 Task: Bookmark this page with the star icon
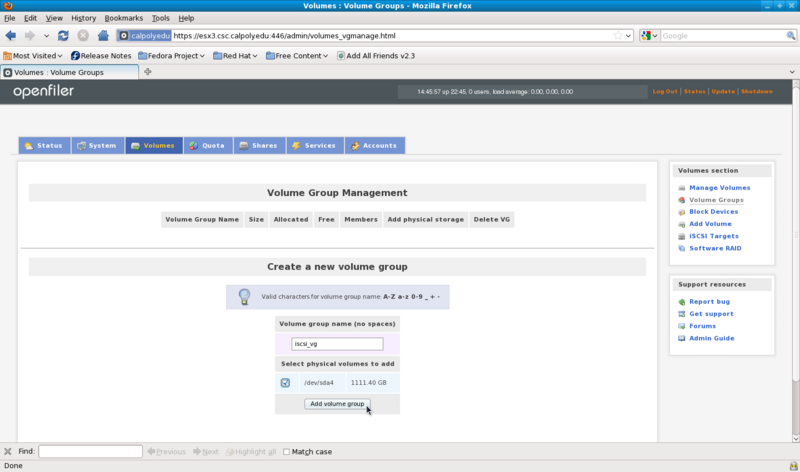pos(618,36)
